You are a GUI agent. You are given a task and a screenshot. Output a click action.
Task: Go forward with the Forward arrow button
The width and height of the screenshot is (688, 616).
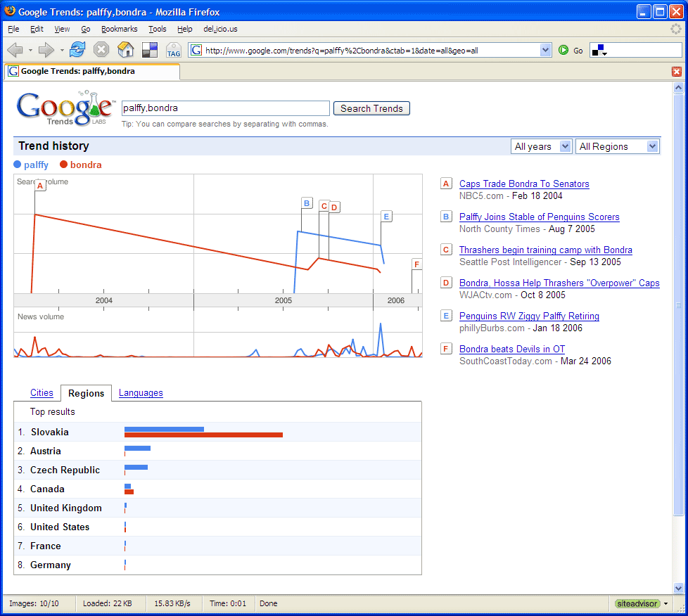pyautogui.click(x=46, y=50)
